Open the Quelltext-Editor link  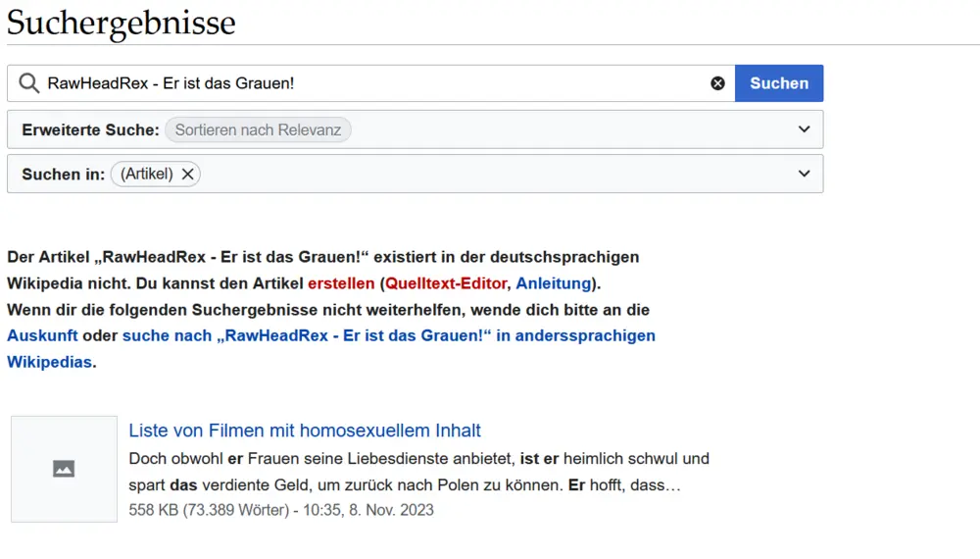[x=446, y=283]
